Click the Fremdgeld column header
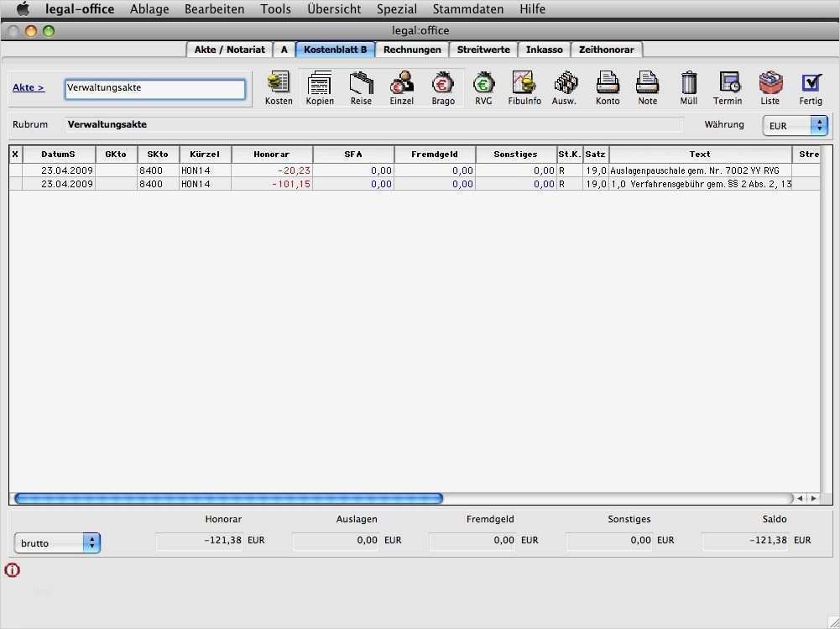840x629 pixels. (x=435, y=155)
